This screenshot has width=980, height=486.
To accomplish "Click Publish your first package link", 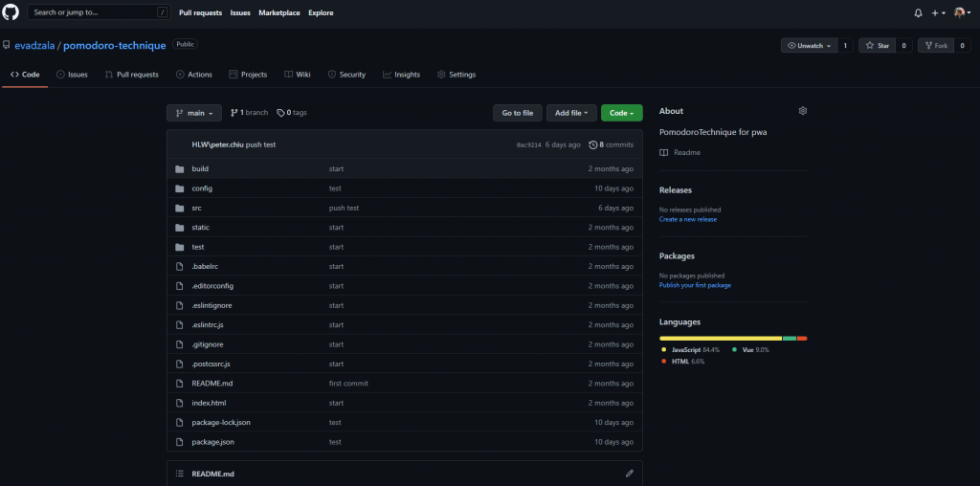I will (695, 285).
